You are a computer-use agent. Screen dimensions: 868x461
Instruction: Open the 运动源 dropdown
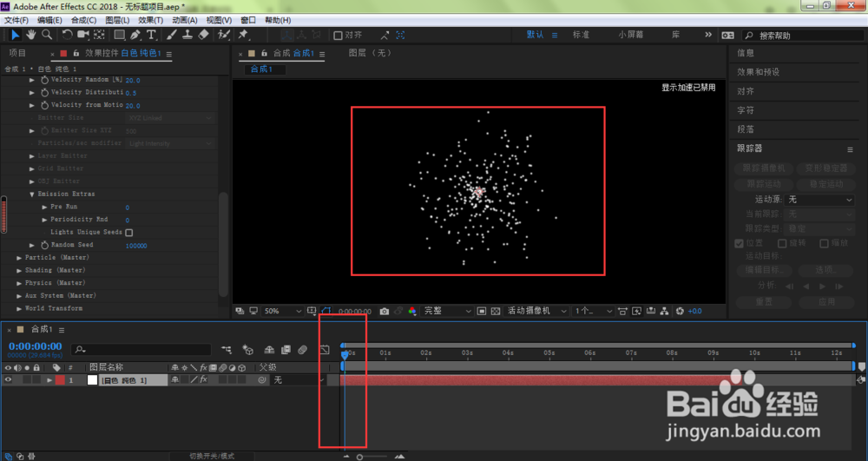819,199
